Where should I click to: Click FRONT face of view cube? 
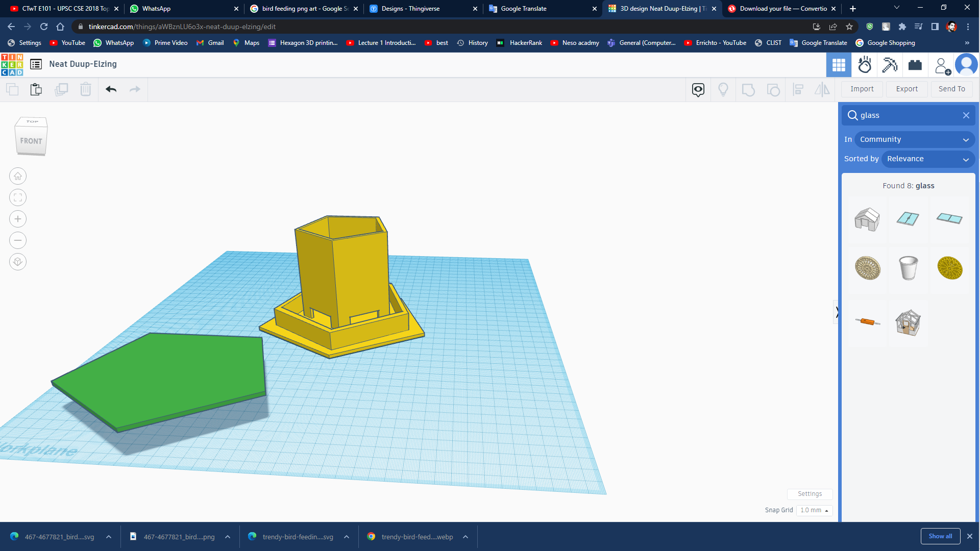click(x=31, y=141)
